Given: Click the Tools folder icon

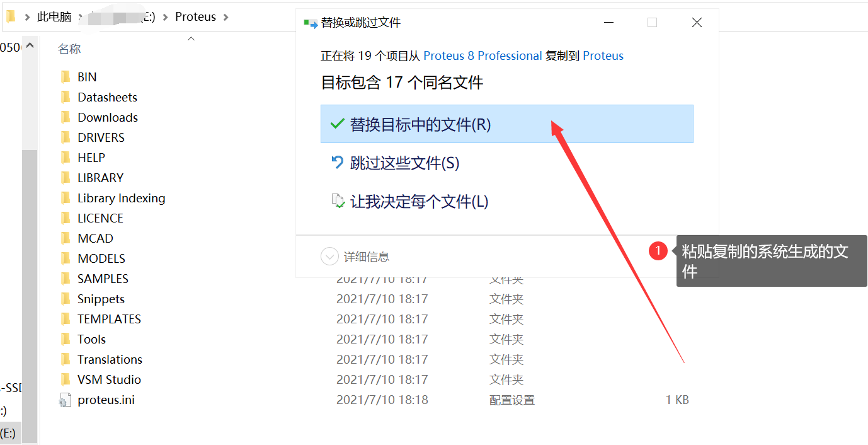Looking at the screenshot, I should point(66,339).
